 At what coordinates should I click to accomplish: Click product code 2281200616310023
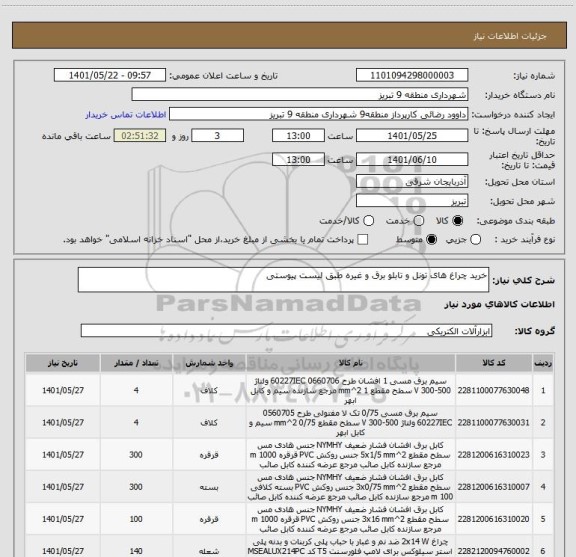pos(493,455)
